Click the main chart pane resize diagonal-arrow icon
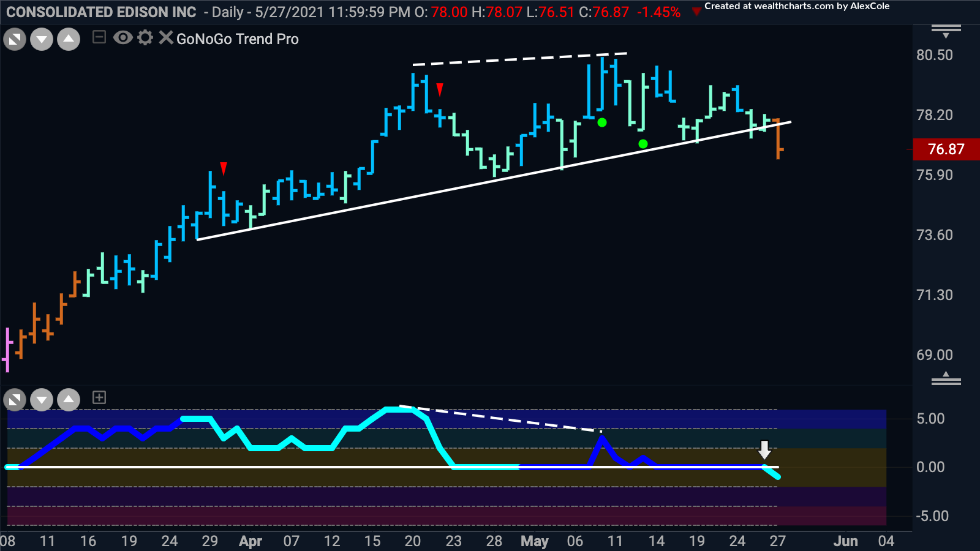This screenshot has width=980, height=551. [15, 40]
